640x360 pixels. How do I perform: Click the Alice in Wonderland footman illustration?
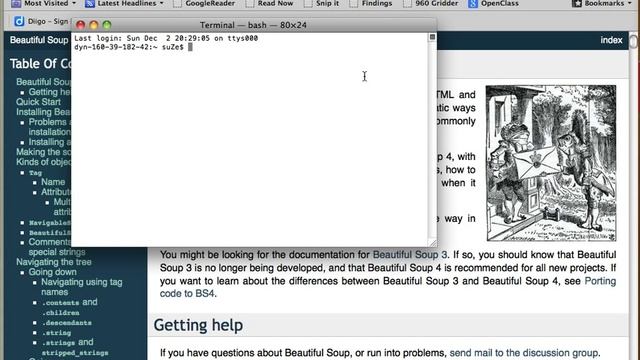click(x=551, y=163)
